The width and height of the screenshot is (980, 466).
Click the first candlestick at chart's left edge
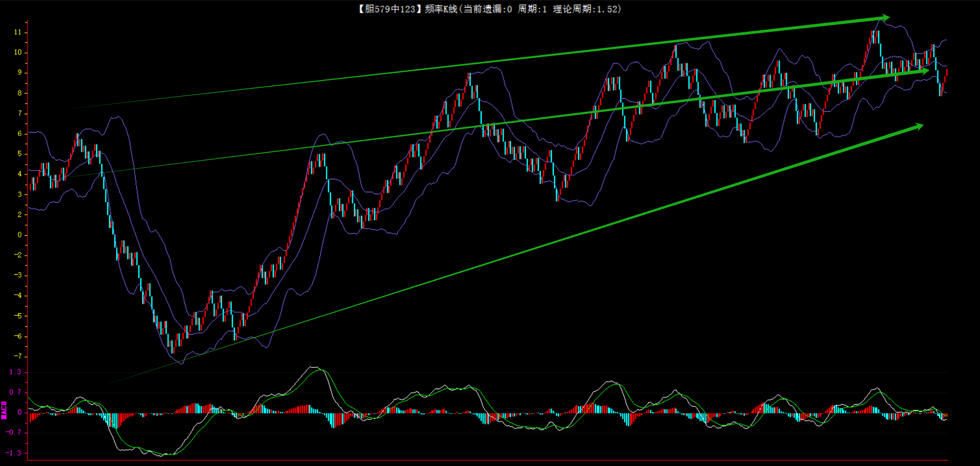point(31,184)
